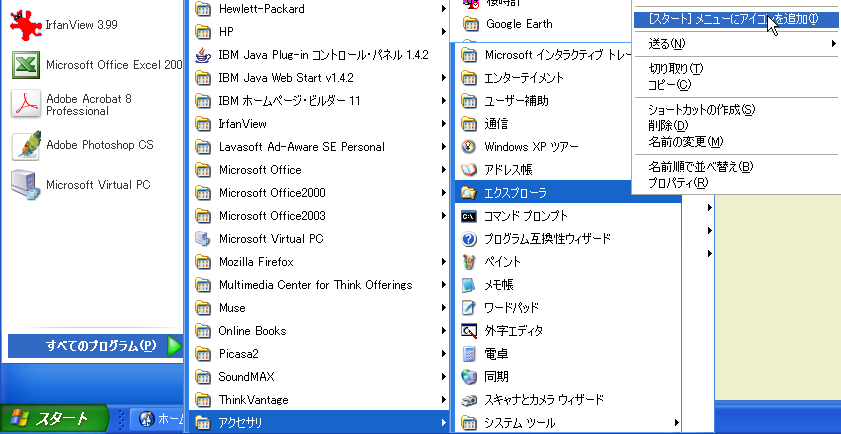Open the Online Books folder
Viewport: 841px width, 434px height.
[321, 331]
